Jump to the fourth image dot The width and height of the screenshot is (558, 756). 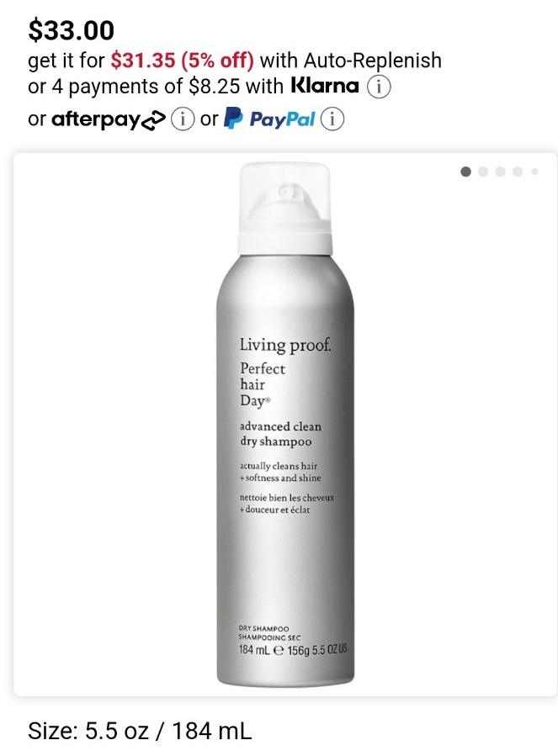pos(518,172)
